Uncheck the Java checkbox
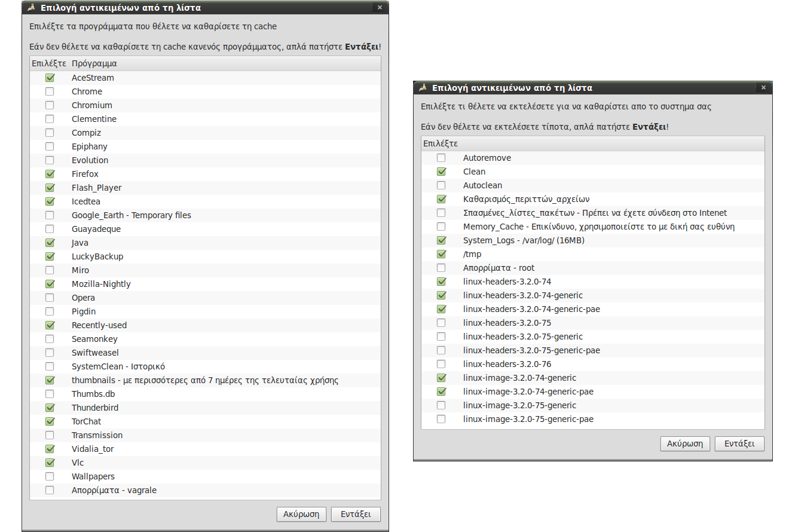Screen dimensions: 789x532 click(x=50, y=243)
